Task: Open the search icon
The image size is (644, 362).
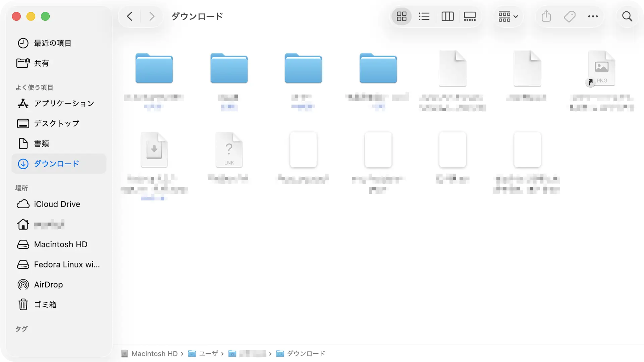Action: point(627,16)
